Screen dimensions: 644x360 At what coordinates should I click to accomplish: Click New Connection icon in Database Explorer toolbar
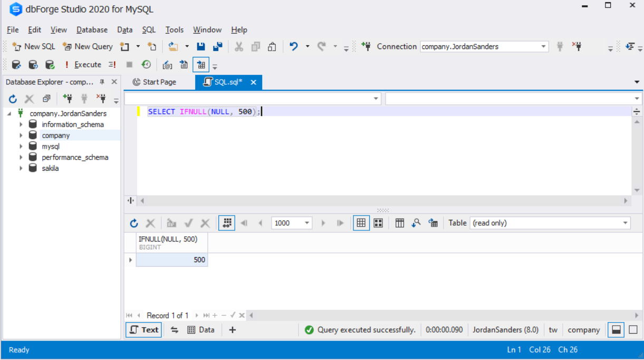[x=67, y=99]
